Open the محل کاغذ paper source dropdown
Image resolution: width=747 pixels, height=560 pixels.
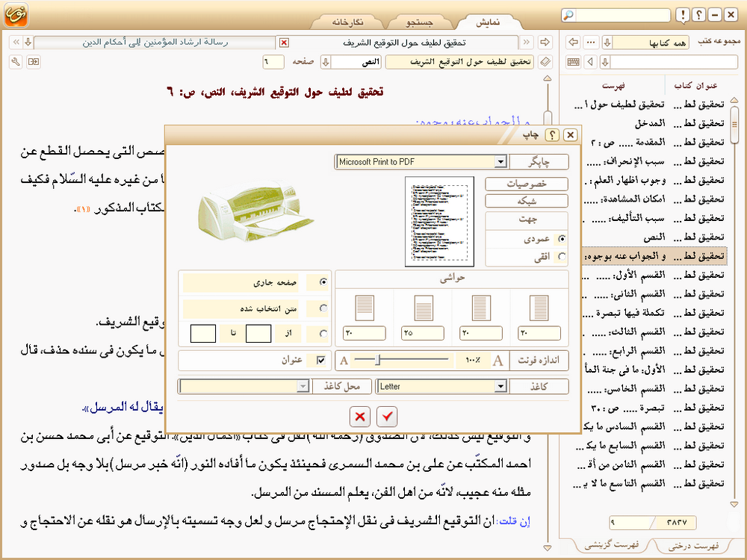pos(303,386)
